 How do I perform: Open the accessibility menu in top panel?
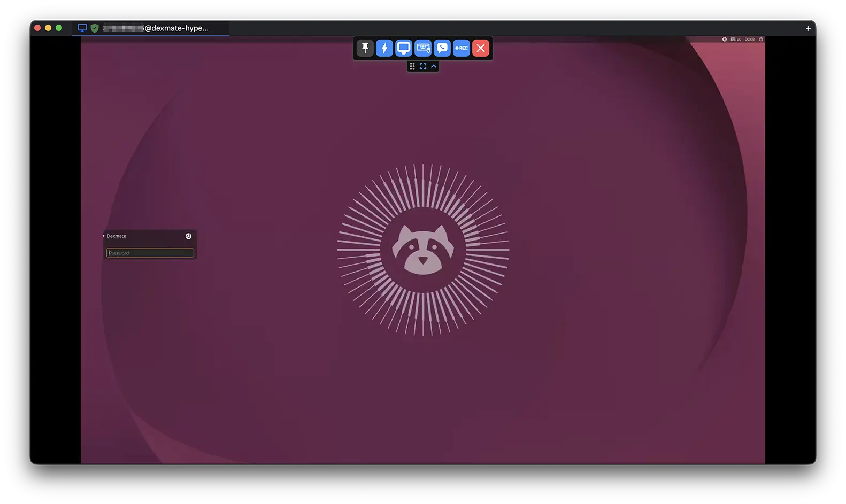(725, 39)
